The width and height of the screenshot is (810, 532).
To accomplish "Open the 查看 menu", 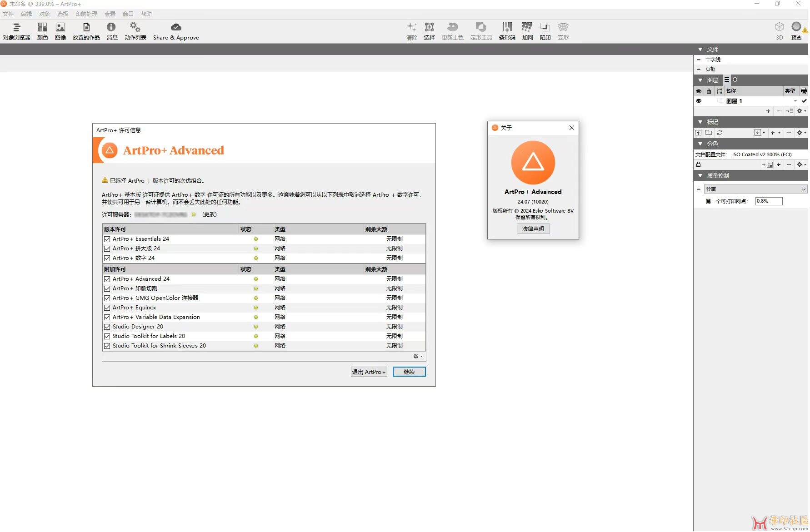I will click(x=110, y=14).
